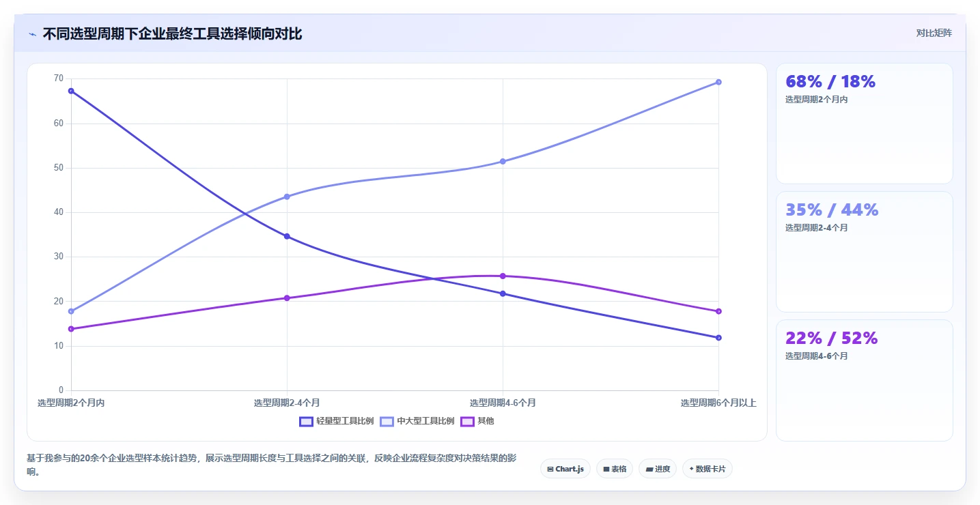Click 其他 data point at 选型周期2个月内
The height and width of the screenshot is (505, 980).
(x=71, y=329)
